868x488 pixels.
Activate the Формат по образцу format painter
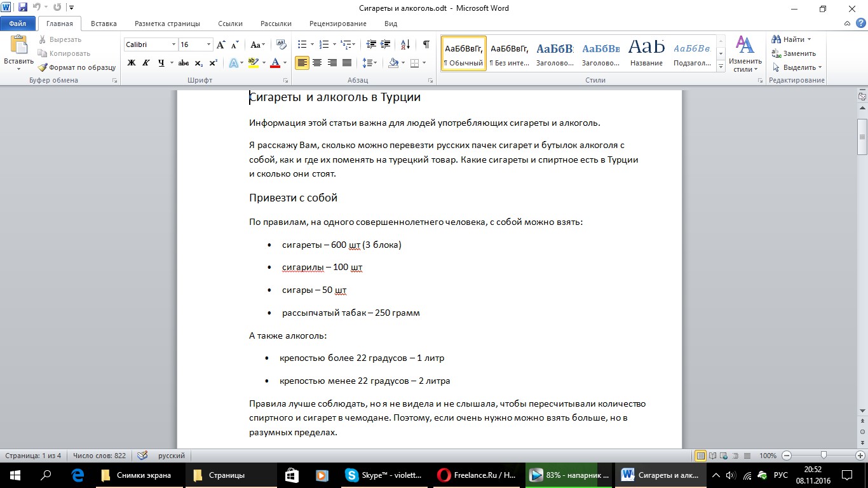[77, 67]
